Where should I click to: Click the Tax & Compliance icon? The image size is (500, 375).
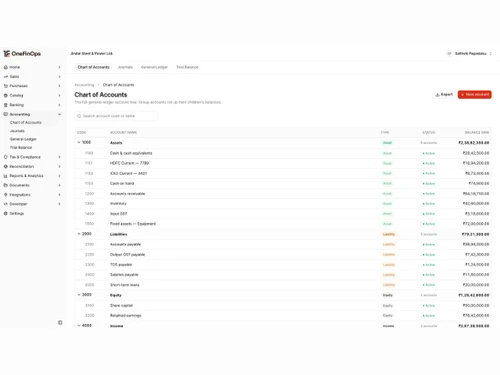6,157
